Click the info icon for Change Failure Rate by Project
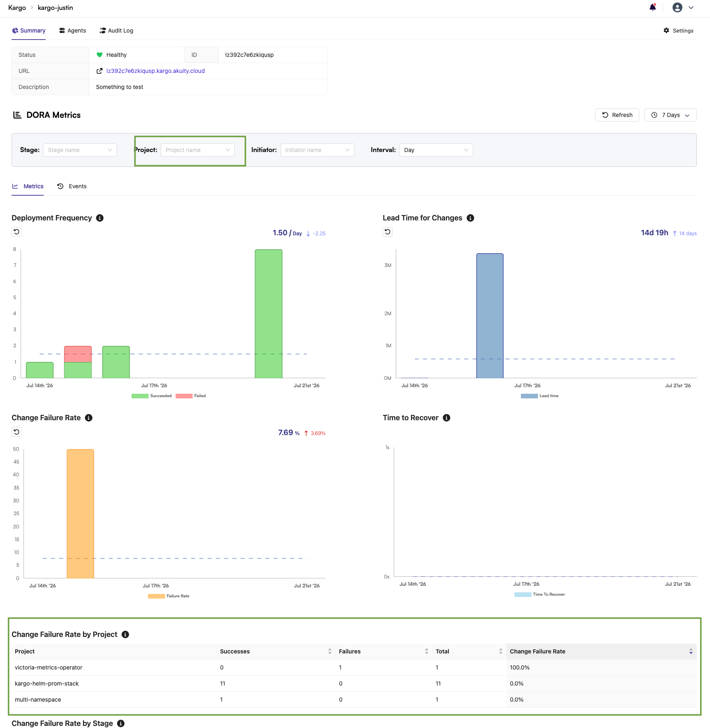Screen dimensions: 710x728 pyautogui.click(x=125, y=634)
